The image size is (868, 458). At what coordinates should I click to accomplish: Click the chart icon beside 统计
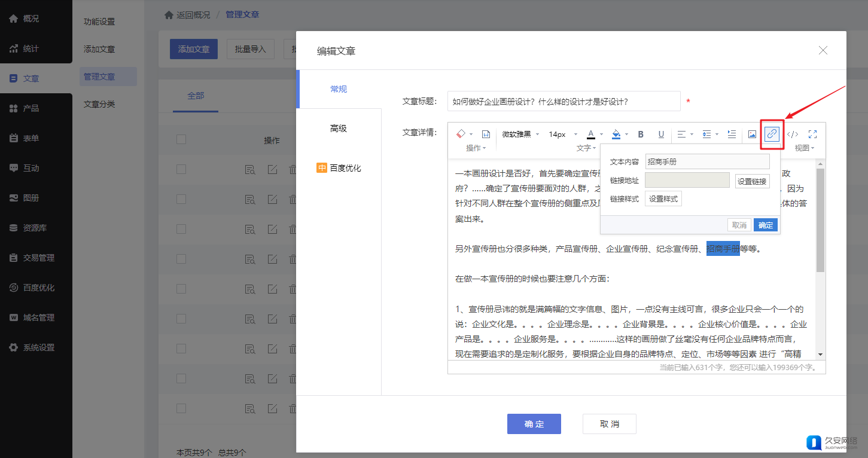[13, 48]
